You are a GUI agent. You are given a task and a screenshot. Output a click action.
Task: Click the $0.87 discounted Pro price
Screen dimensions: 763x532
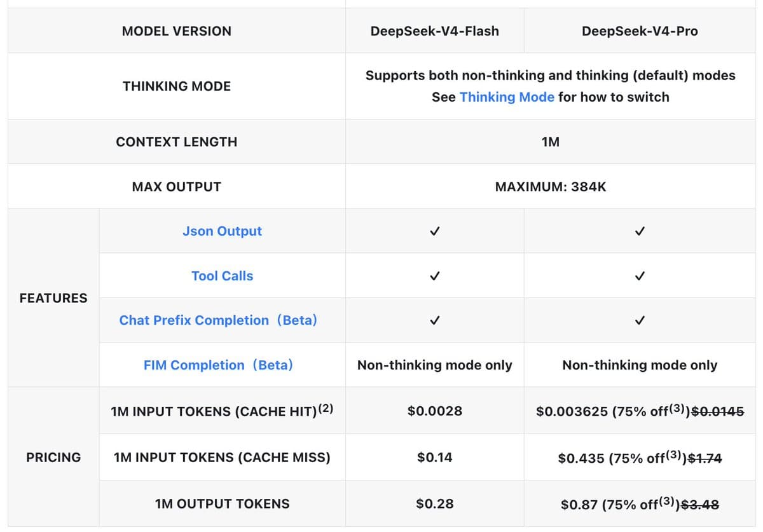[x=581, y=505]
